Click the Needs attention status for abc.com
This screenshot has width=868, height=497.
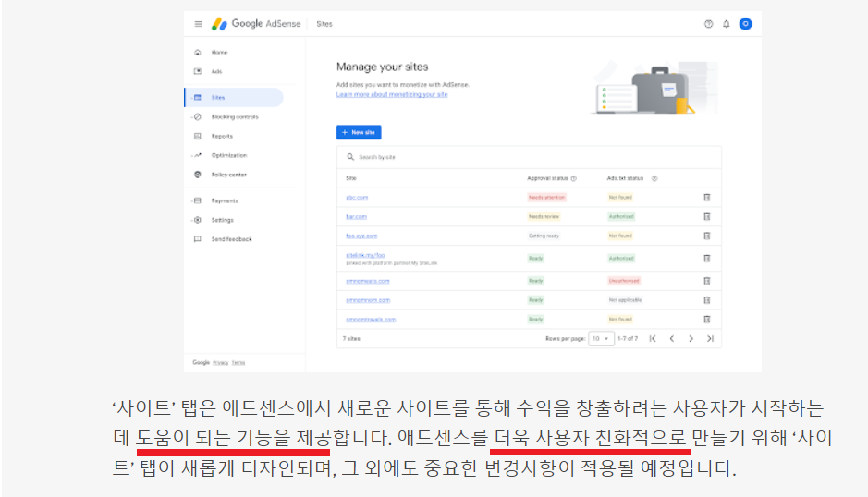547,198
